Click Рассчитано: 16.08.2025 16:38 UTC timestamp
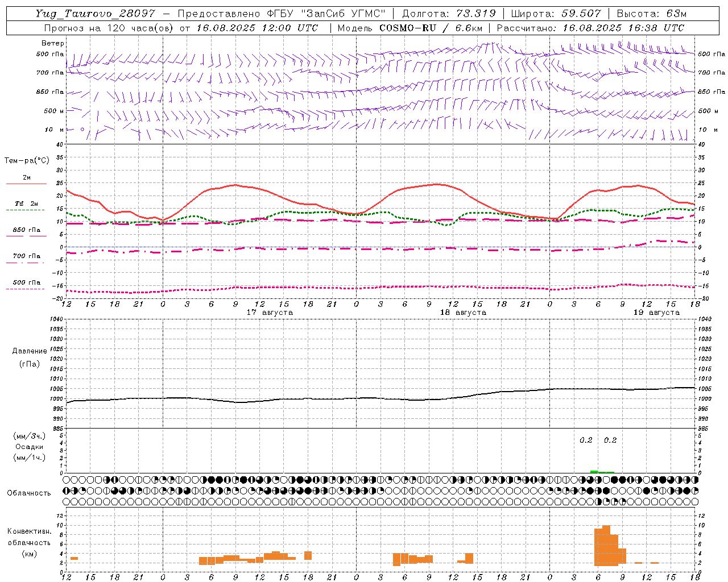The image size is (728, 582). pyautogui.click(x=590, y=28)
